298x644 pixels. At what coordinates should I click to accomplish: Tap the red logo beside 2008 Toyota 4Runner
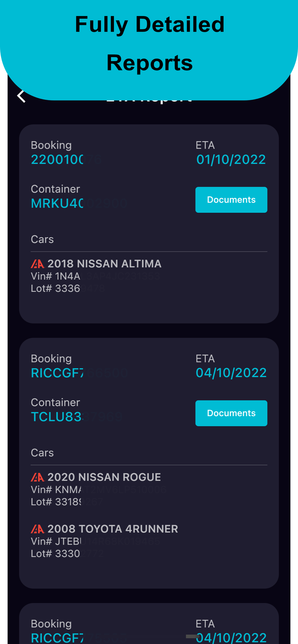pyautogui.click(x=37, y=529)
